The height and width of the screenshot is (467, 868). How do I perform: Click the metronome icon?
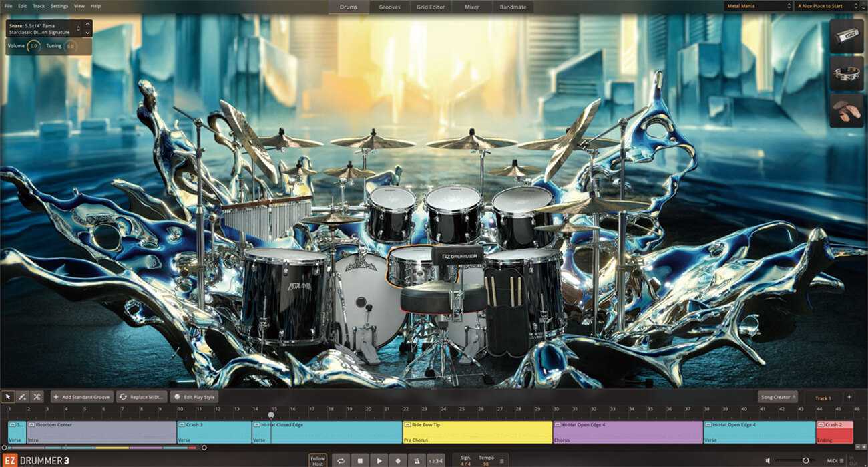(x=417, y=460)
